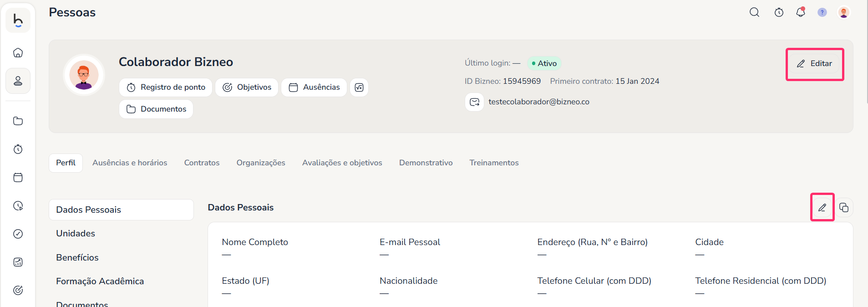The height and width of the screenshot is (307, 868).
Task: Open the Objetivos shortcut button
Action: [247, 87]
